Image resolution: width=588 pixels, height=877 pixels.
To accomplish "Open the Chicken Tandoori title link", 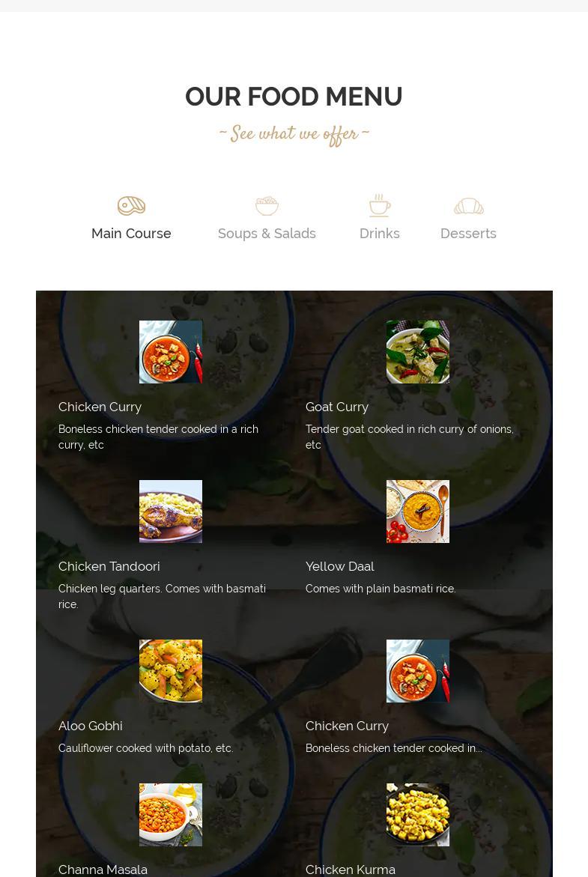I will pos(109,567).
